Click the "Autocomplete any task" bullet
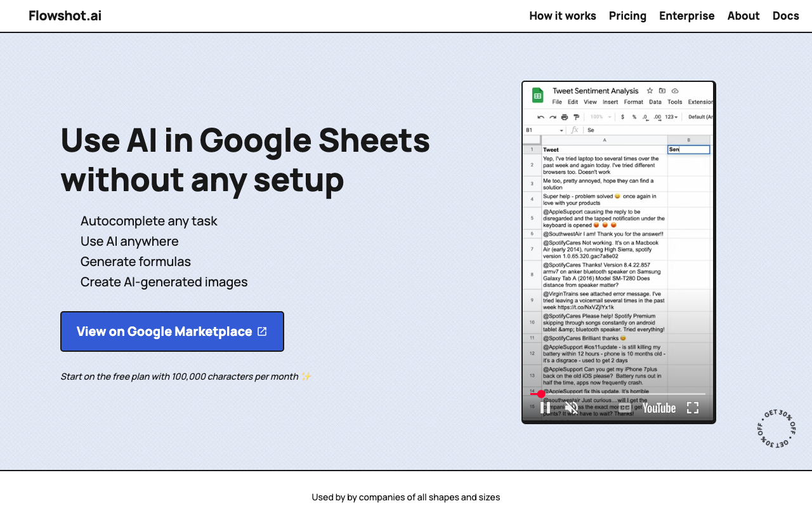This screenshot has width=812, height=508. tap(149, 221)
